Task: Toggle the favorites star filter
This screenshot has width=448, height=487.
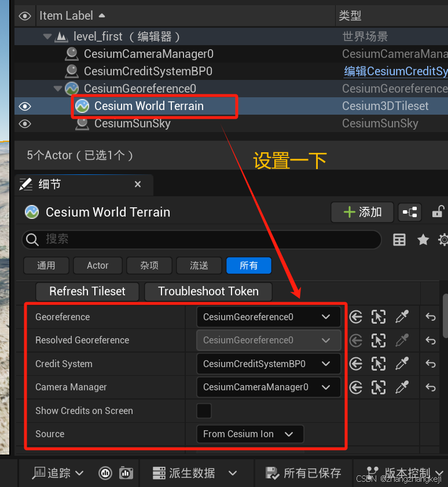Action: (x=423, y=240)
